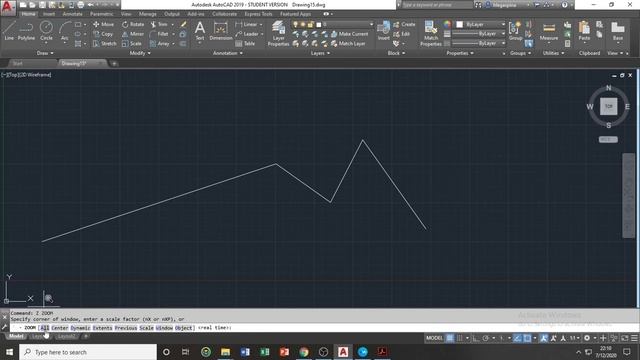The width and height of the screenshot is (640, 360).
Task: Add a new drawing tab
Action: point(114,64)
